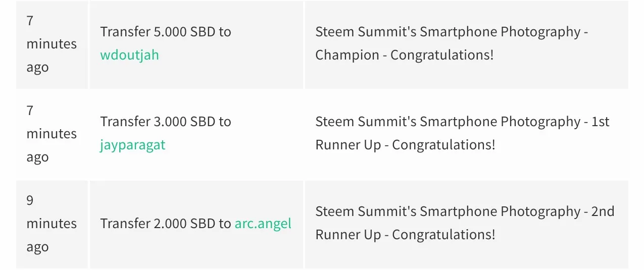Open the jayparagat account link
The width and height of the screenshot is (644, 270).
point(132,145)
